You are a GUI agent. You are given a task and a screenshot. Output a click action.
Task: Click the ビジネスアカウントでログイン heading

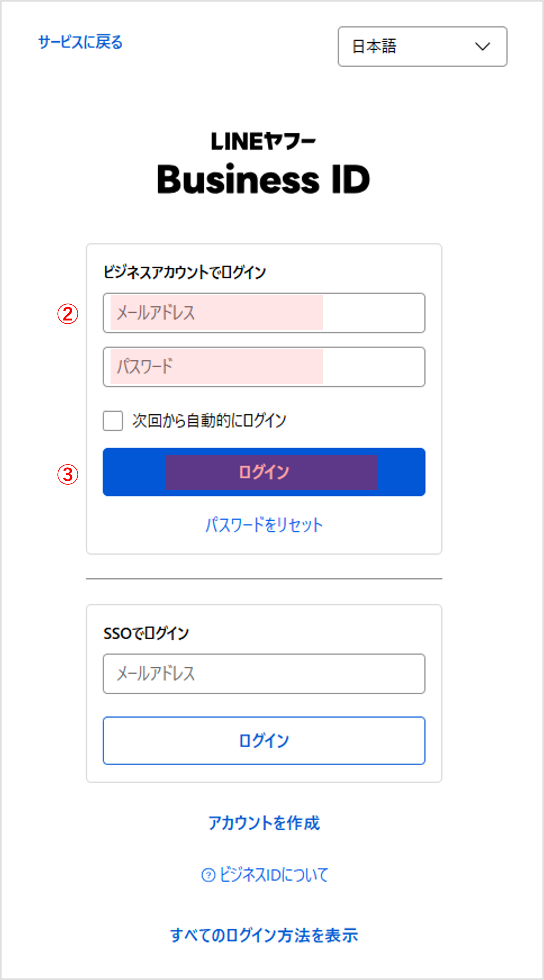click(x=184, y=272)
